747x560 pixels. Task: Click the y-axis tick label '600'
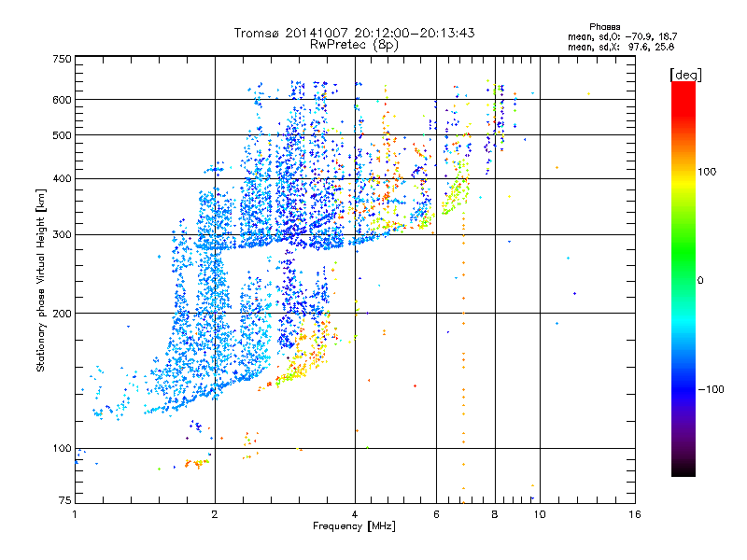coord(63,100)
